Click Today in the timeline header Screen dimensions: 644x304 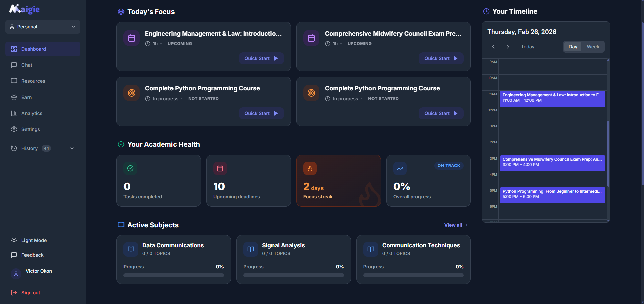pyautogui.click(x=528, y=47)
